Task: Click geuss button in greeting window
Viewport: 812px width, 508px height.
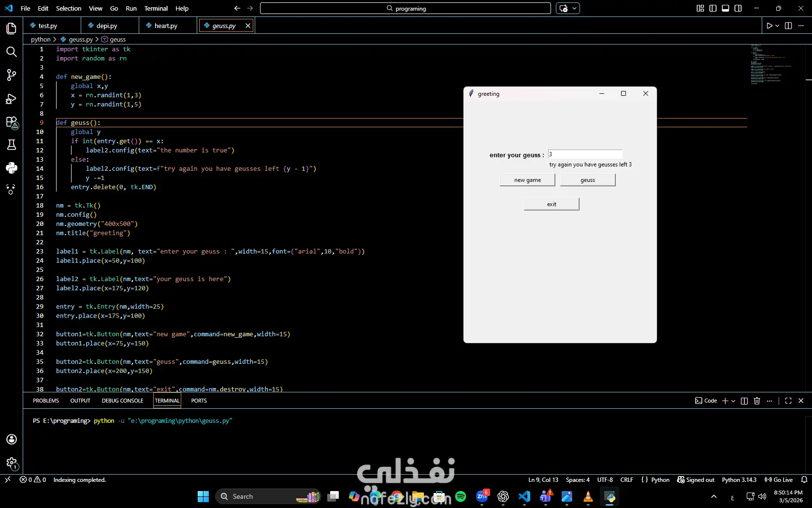Action: coord(588,180)
